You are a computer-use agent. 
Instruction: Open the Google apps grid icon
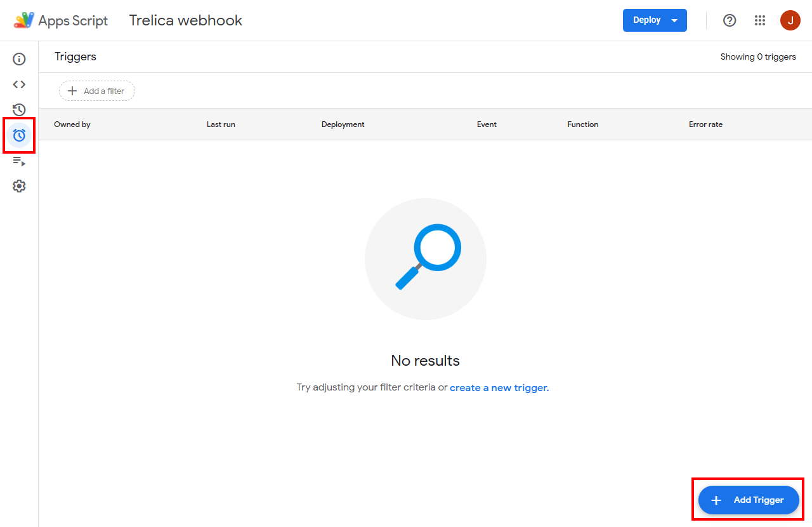click(760, 20)
